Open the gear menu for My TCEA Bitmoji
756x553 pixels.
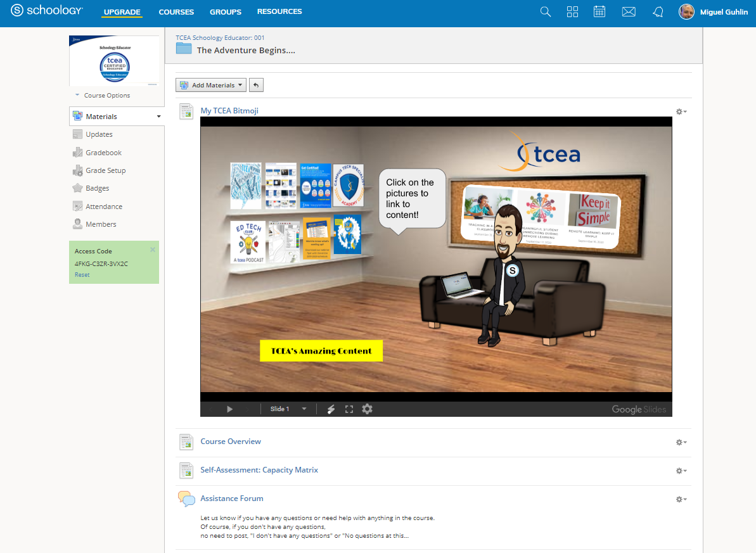[x=681, y=112]
